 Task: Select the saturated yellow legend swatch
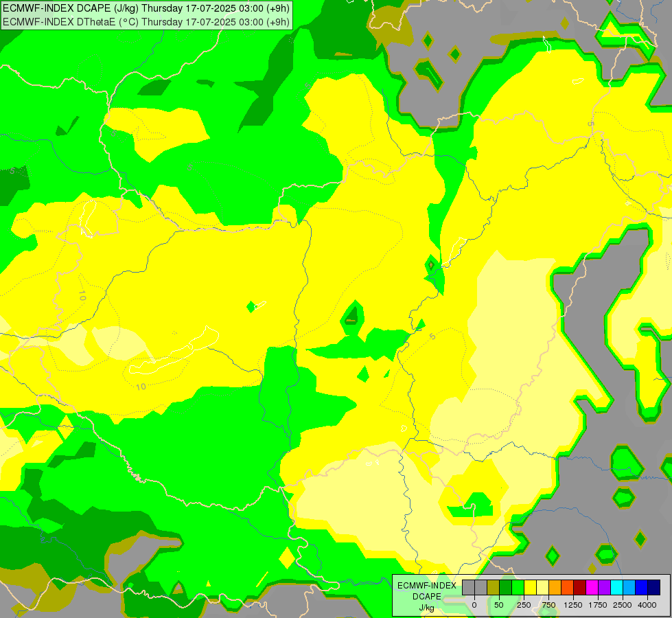530,587
